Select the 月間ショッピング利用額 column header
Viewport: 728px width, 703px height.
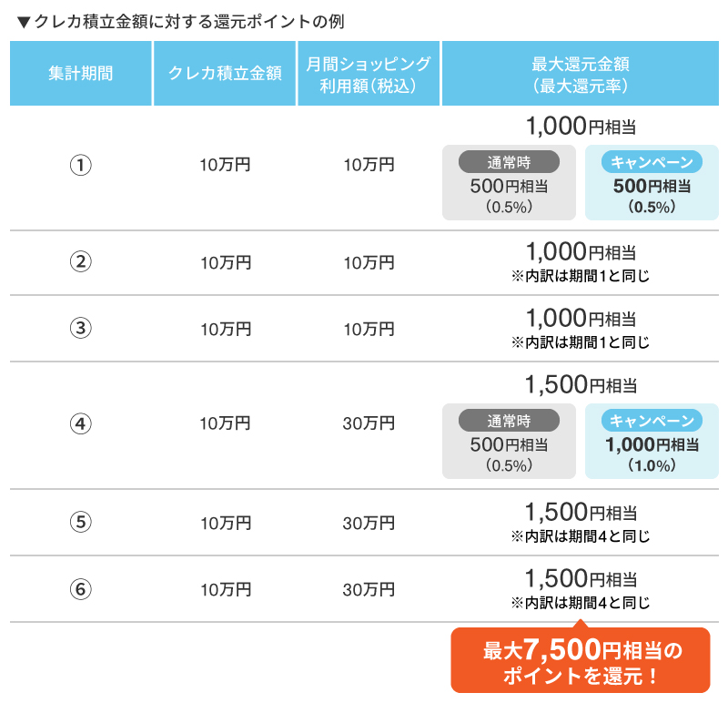point(369,74)
